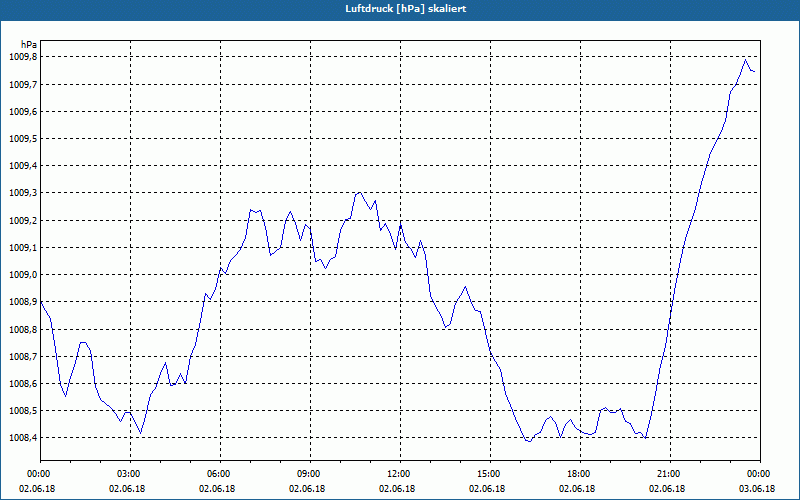Click the '02.06.18' date under '06:00'

click(x=217, y=488)
